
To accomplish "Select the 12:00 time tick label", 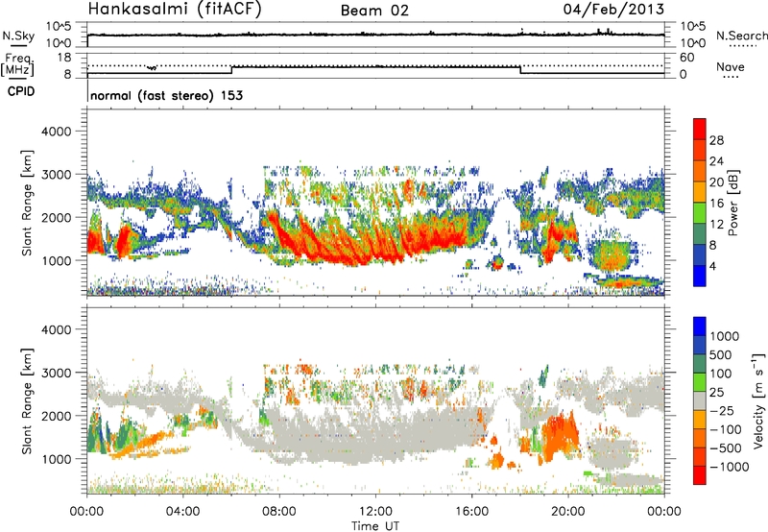I will tap(375, 512).
